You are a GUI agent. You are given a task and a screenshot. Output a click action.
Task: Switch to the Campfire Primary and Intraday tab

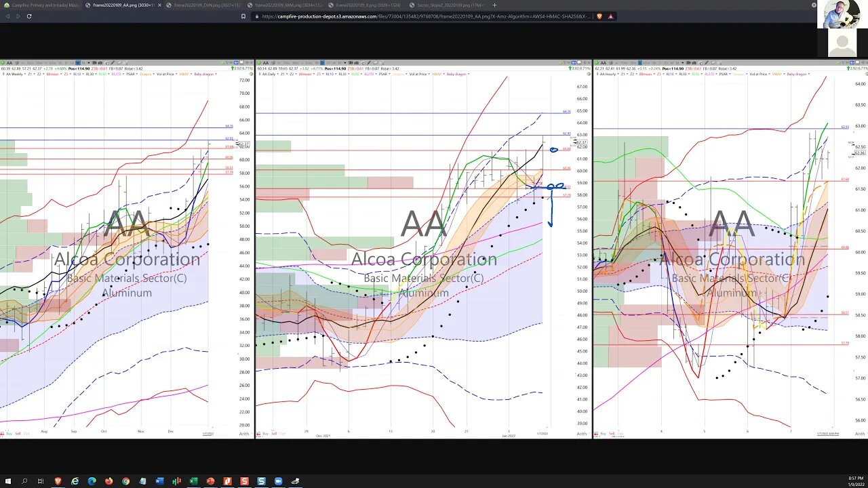click(41, 5)
